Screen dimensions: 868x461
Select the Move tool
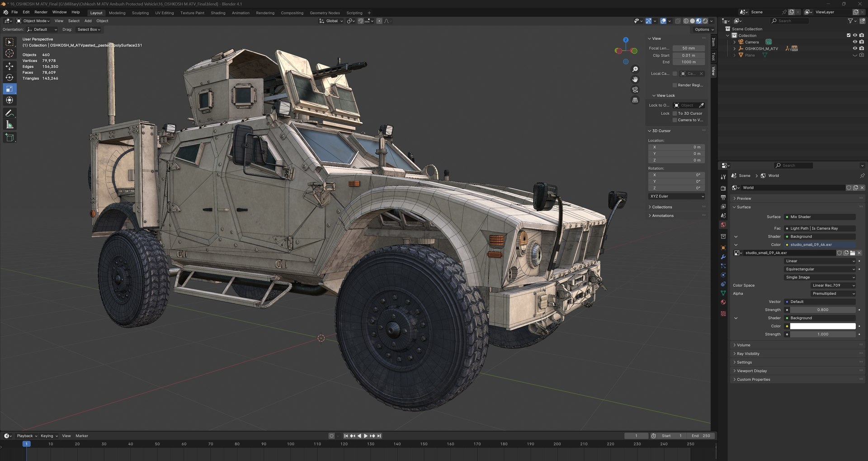tap(9, 66)
